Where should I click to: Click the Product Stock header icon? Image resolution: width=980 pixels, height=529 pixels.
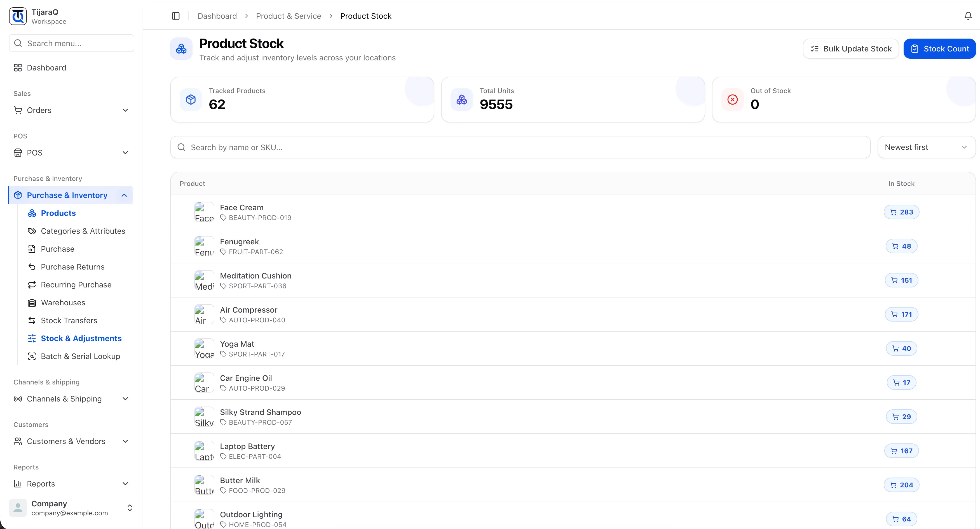pyautogui.click(x=181, y=49)
